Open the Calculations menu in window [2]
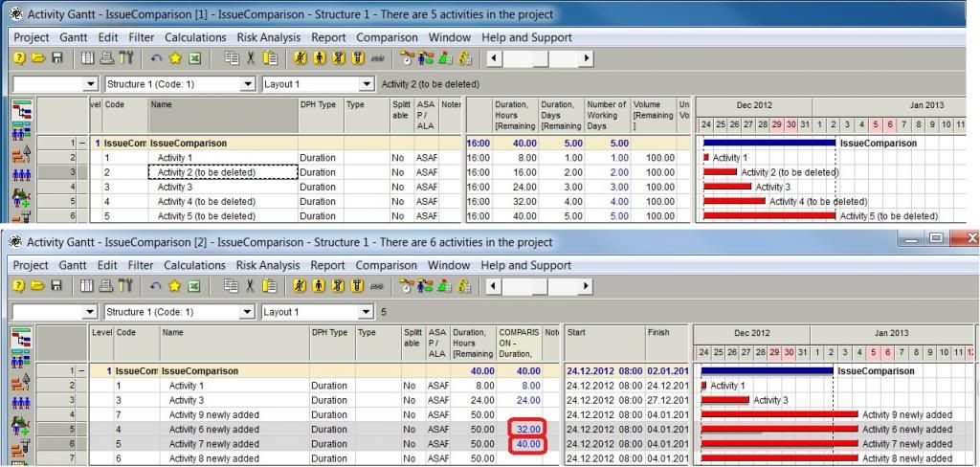 pos(195,265)
